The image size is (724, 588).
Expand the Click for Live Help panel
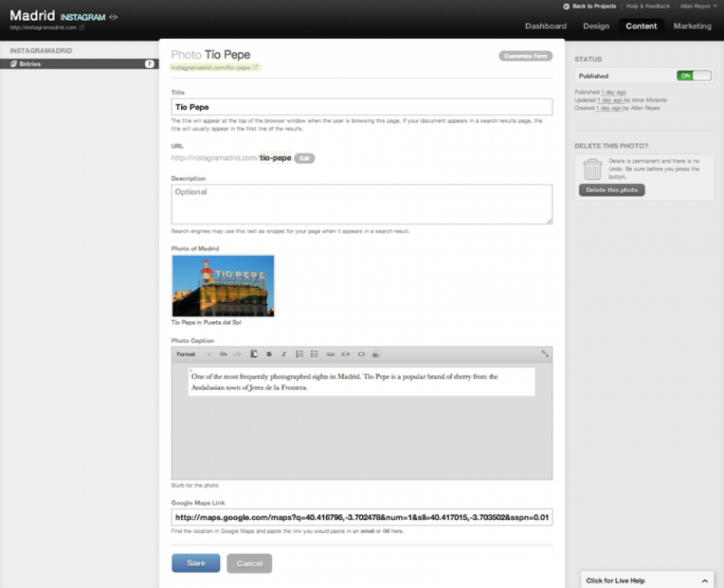tap(647, 580)
